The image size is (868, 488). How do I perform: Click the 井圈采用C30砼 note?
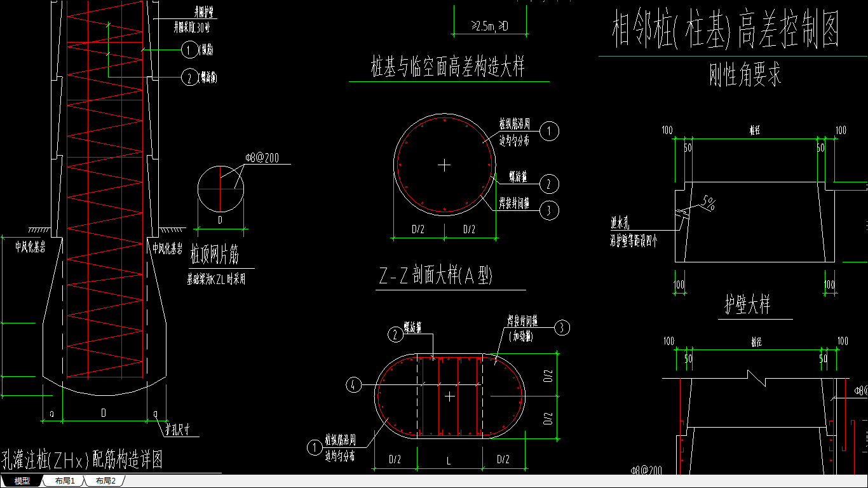192,28
